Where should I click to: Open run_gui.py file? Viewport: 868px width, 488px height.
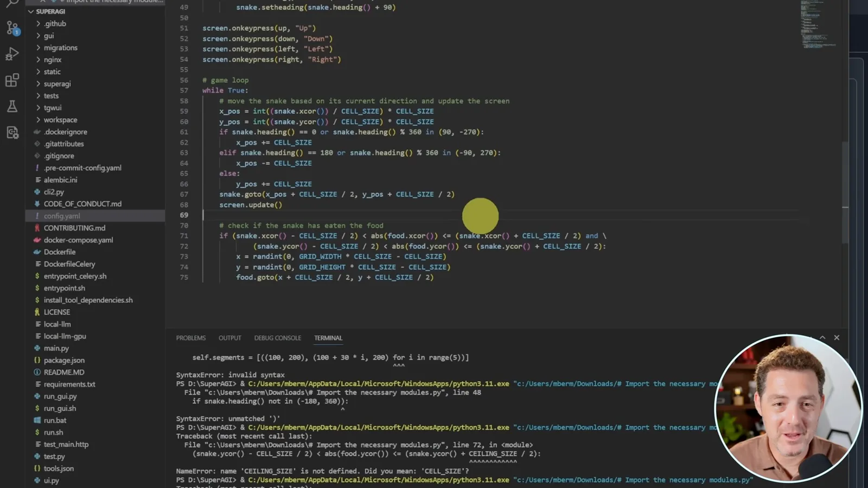tap(60, 396)
